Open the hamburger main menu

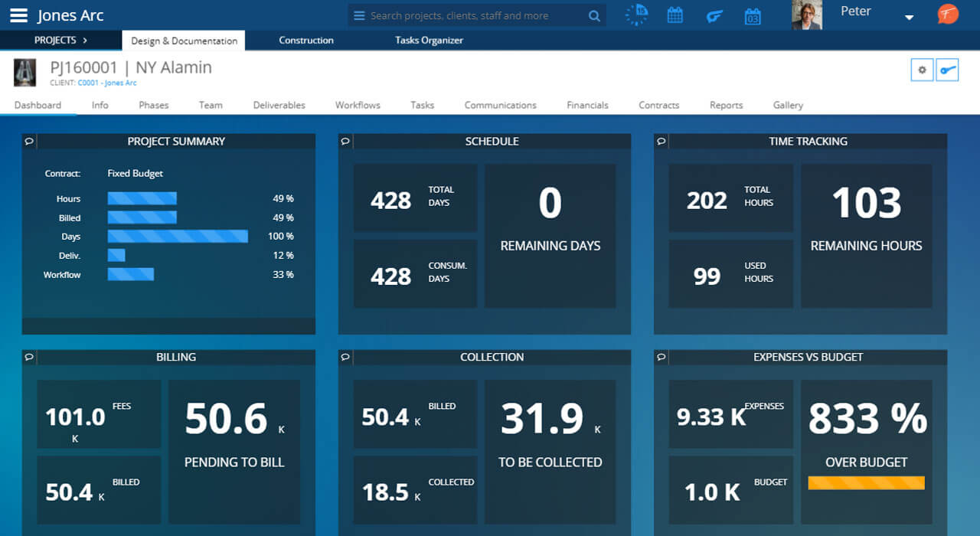19,15
